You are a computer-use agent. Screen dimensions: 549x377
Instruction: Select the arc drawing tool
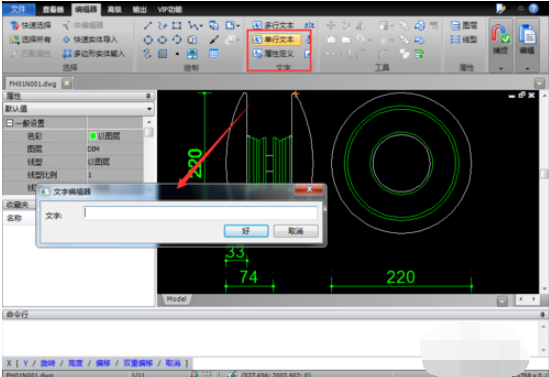(177, 40)
